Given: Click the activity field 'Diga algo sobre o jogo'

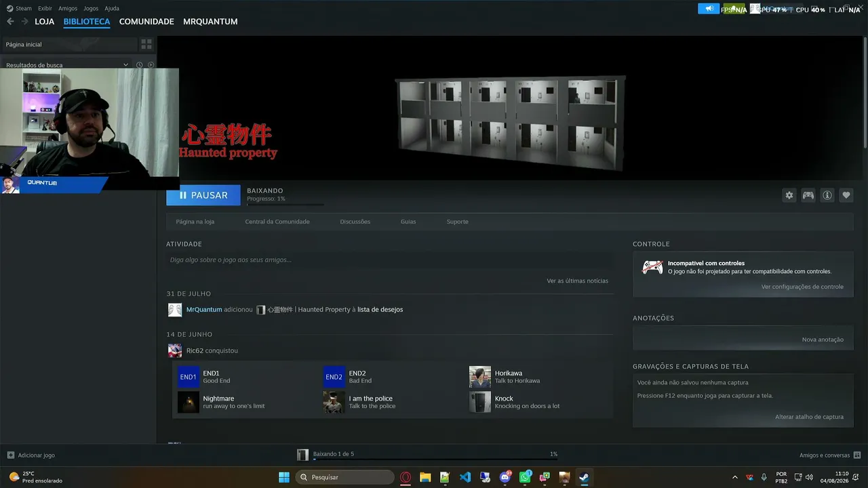Looking at the screenshot, I should coord(390,260).
